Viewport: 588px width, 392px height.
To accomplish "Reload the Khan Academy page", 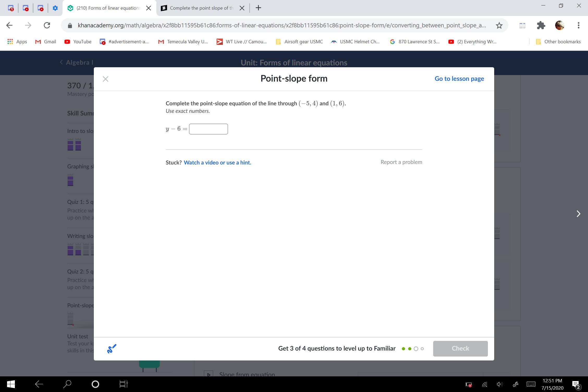I will [47, 25].
